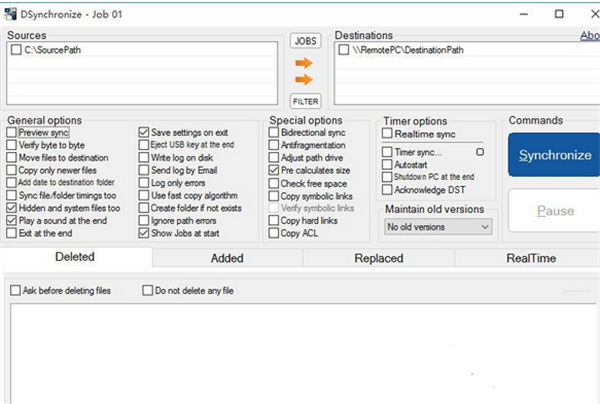Screen dimensions: 600x404
Task: Open the About link
Action: [x=589, y=36]
